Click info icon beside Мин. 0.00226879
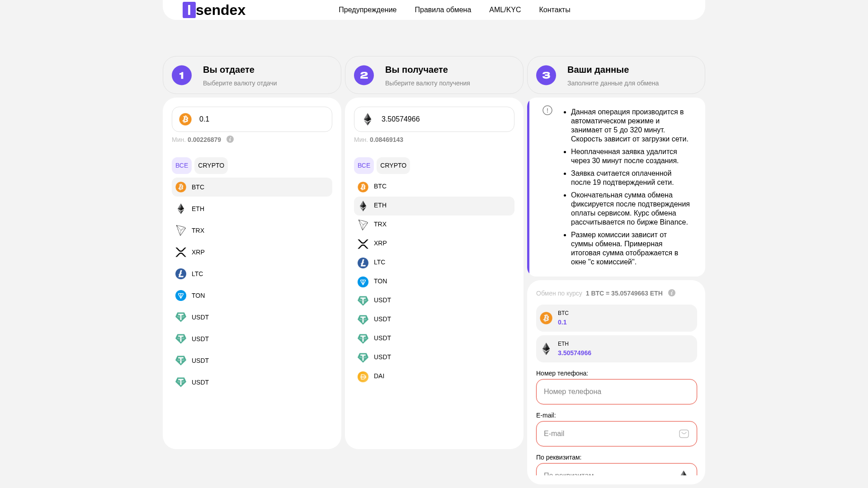 tap(230, 139)
